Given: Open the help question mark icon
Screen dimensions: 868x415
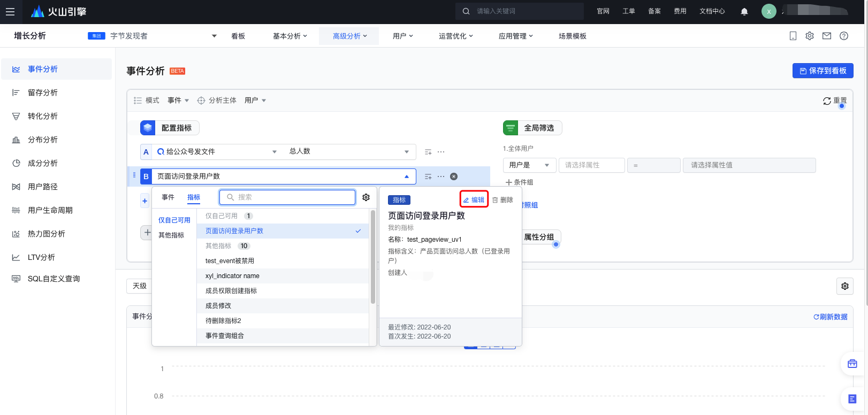Looking at the screenshot, I should tap(844, 36).
